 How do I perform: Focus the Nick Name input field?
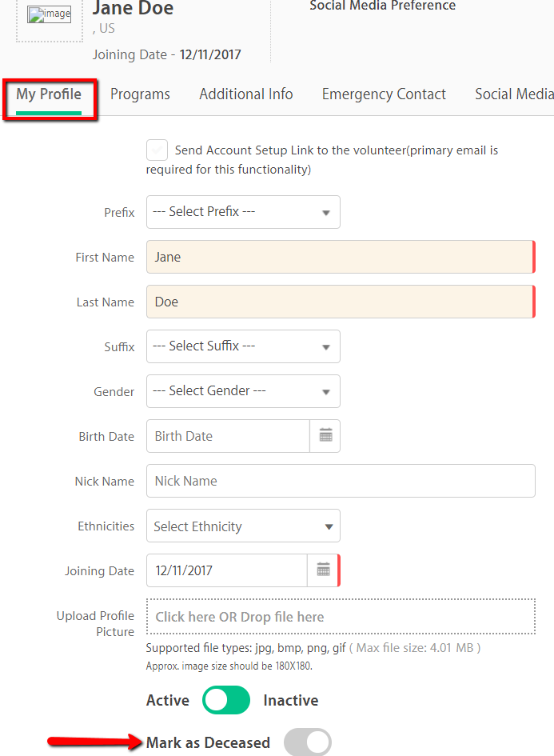(x=341, y=481)
